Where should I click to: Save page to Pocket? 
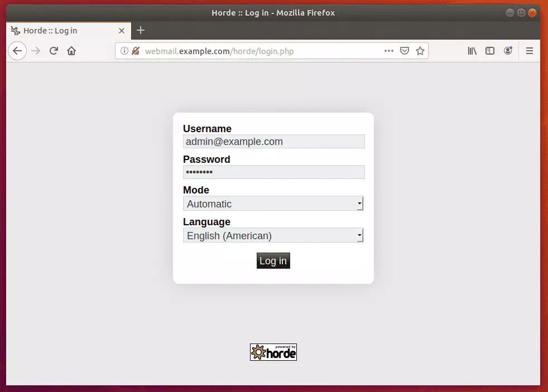[x=405, y=51]
